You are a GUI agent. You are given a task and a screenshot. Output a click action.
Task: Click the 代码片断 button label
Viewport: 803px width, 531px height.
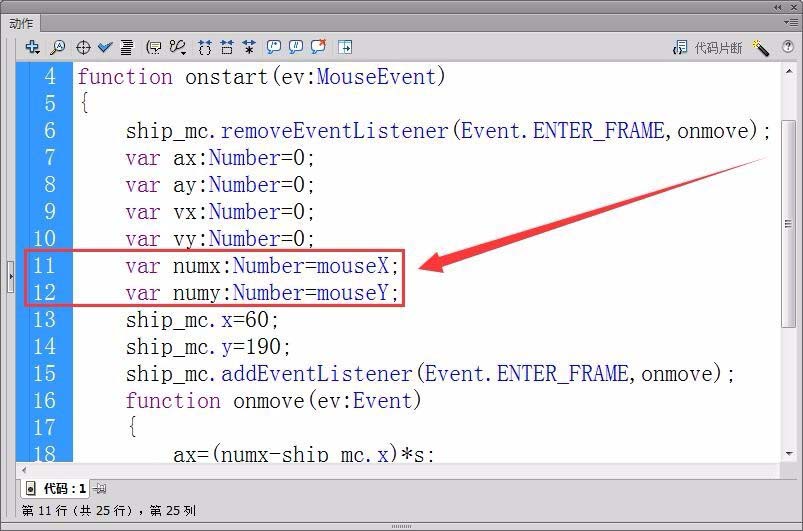pyautogui.click(x=718, y=48)
